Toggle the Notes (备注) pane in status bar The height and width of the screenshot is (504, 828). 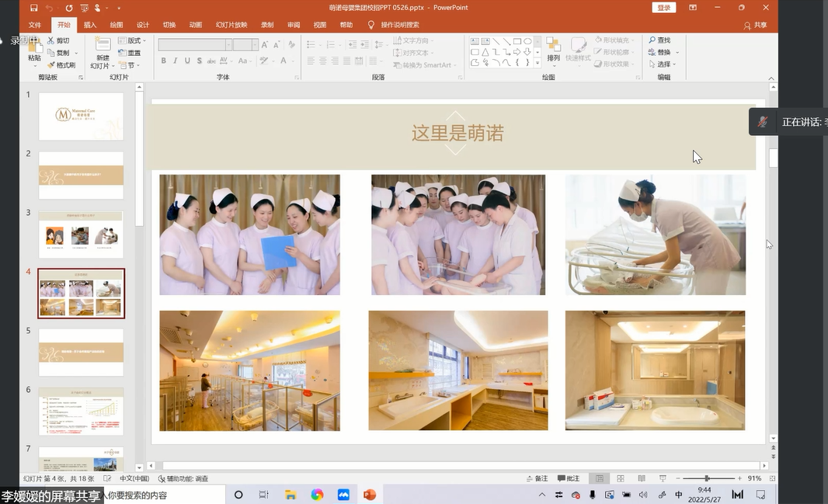pos(536,478)
